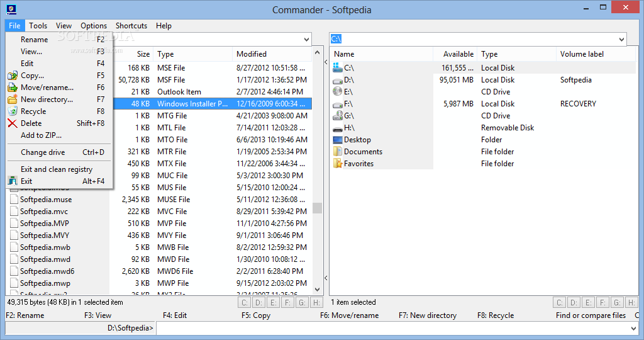Click the Softpedia.mwp file icon
This screenshot has height=340, width=644.
(14, 283)
